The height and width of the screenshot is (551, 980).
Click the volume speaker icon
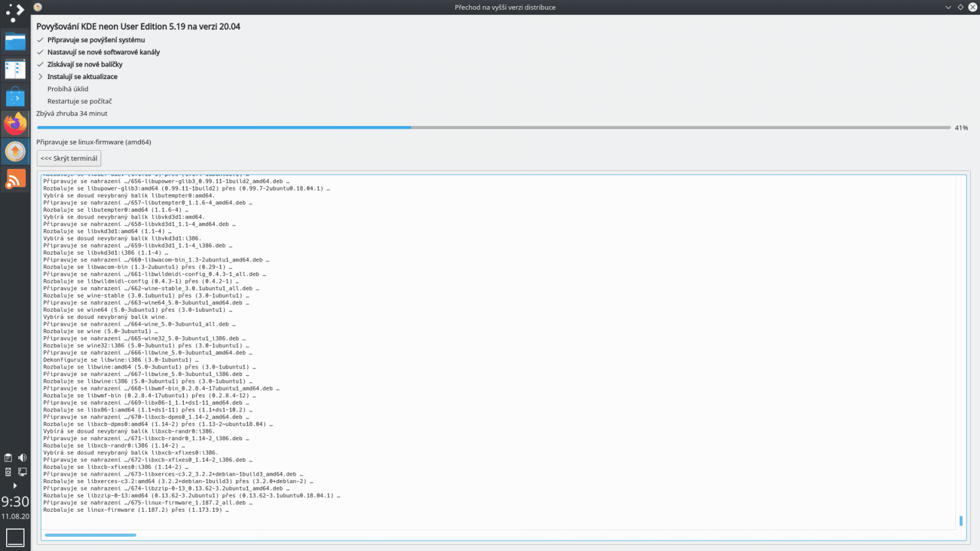[22, 457]
